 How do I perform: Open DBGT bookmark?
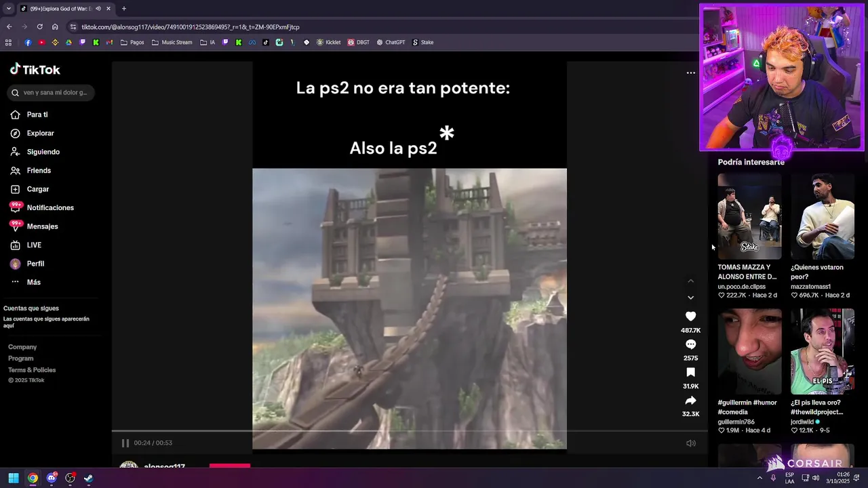coord(359,42)
